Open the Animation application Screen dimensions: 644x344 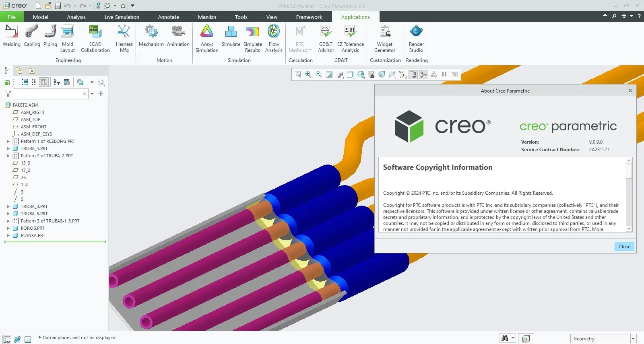pos(178,36)
